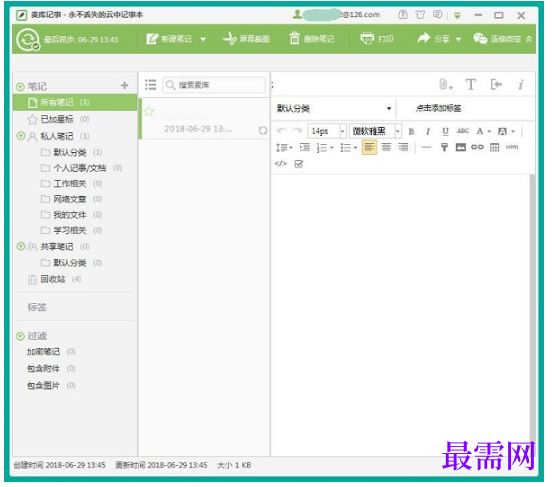Star the note dated 2018-06-29
Screen dimensions: 554x487
click(149, 112)
